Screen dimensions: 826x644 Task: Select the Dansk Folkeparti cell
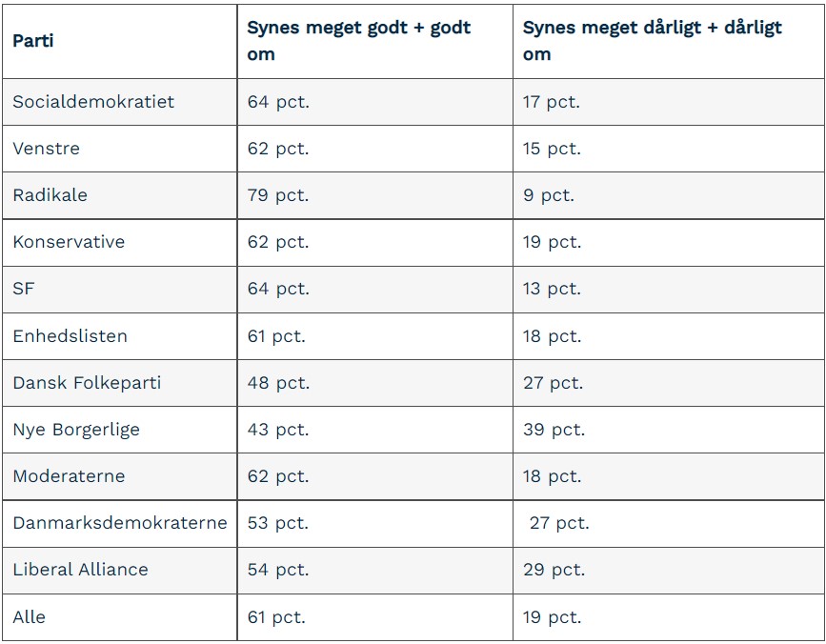pyautogui.click(x=87, y=383)
